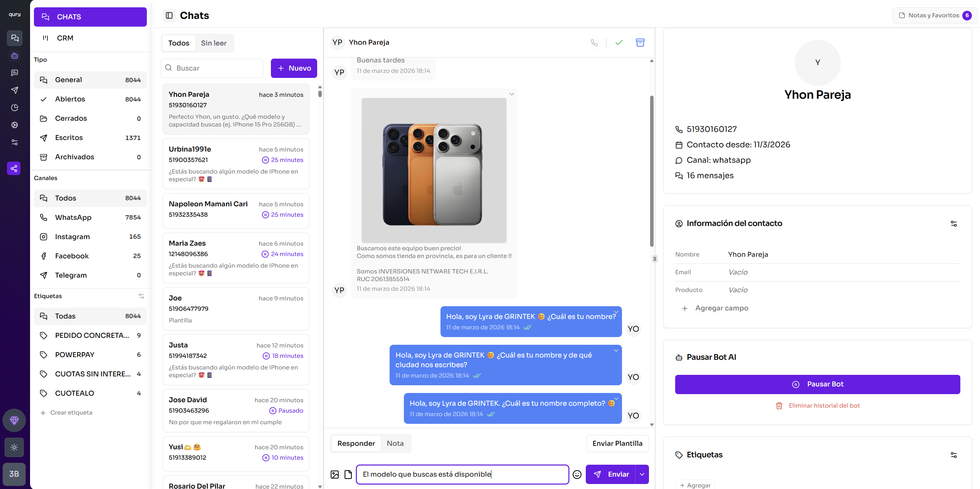This screenshot has width=980, height=489.
Task: Click the Enviar Plantilla button
Action: pyautogui.click(x=617, y=443)
